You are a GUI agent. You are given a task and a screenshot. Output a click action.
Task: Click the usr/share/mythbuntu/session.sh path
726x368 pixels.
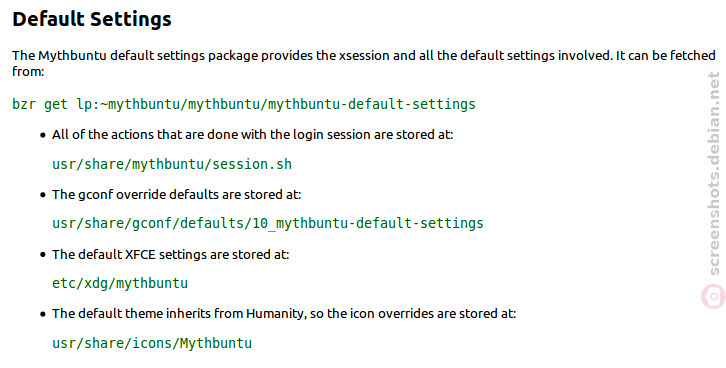(172, 164)
